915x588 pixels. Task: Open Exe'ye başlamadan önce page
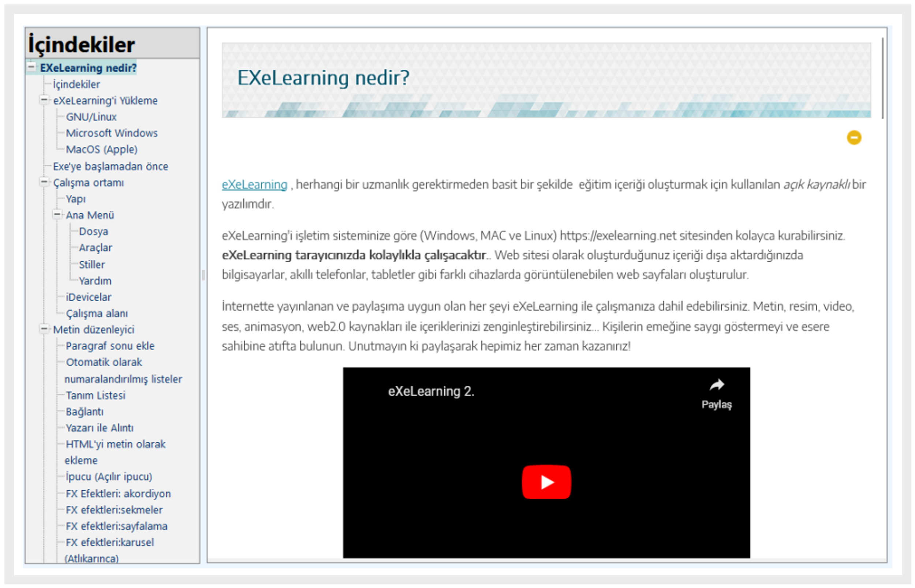111,166
